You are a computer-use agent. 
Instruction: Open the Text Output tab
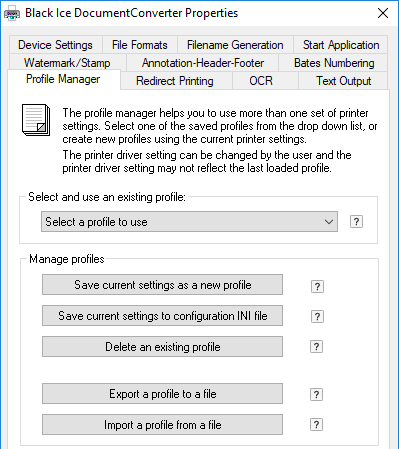click(343, 81)
